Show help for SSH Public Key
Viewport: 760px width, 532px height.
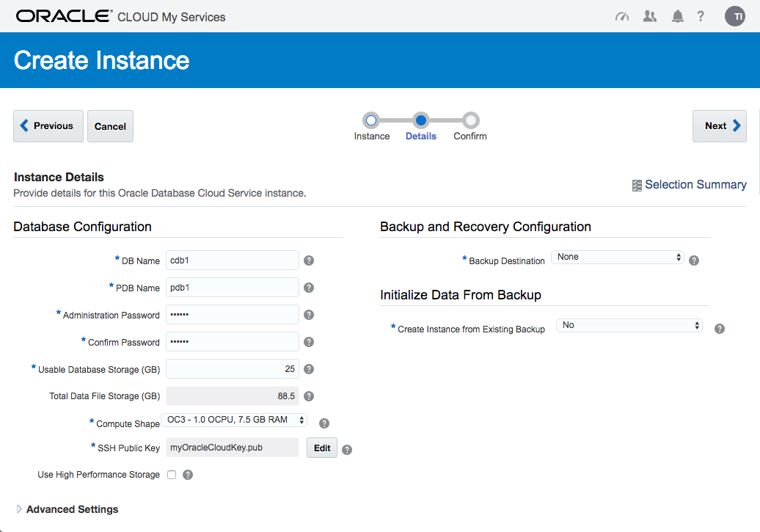[x=347, y=450]
